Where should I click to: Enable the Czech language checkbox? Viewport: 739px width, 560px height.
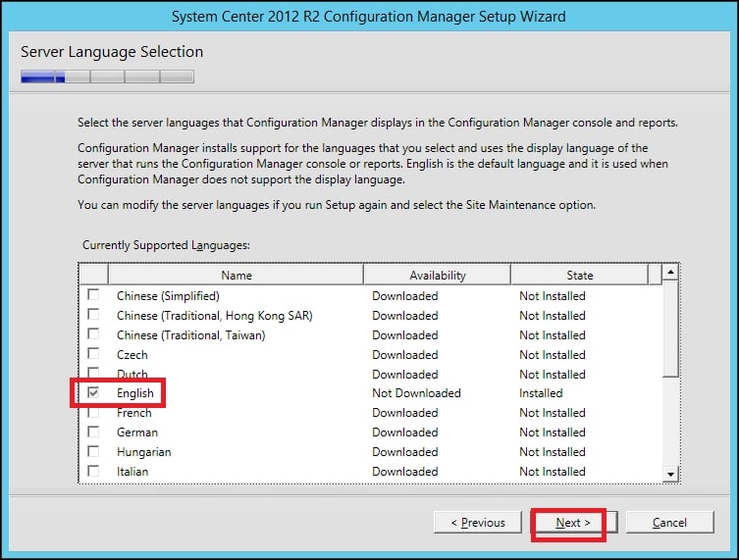pos(93,354)
